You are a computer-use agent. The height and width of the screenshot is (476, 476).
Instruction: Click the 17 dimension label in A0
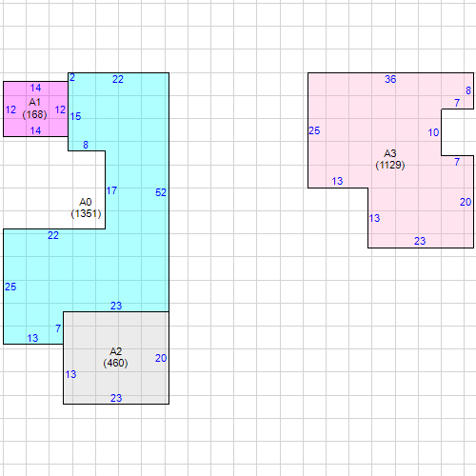[111, 190]
